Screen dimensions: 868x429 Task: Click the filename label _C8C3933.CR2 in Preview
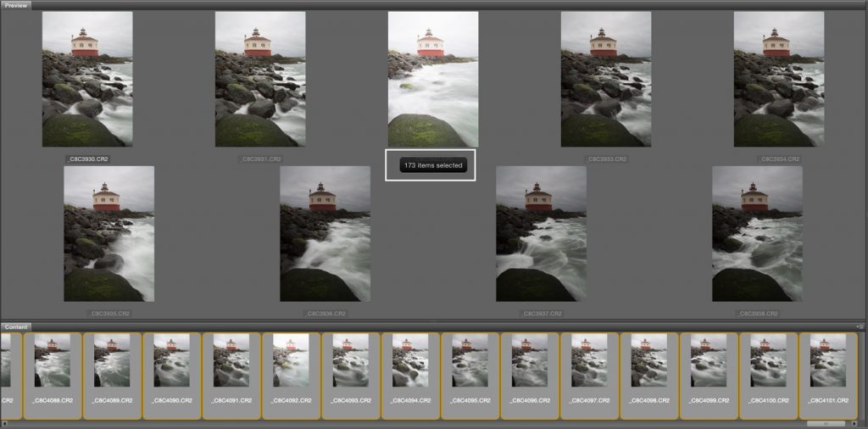point(606,159)
